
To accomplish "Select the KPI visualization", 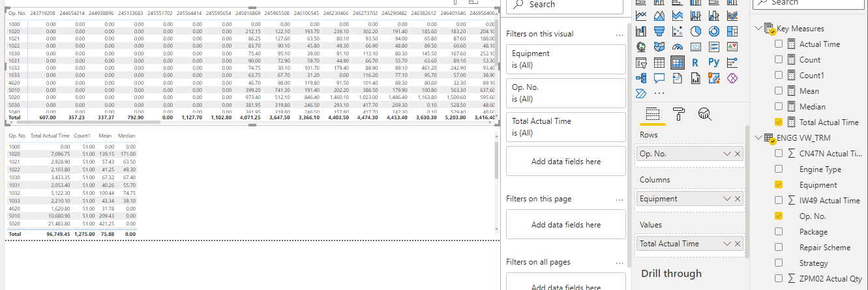I will pyautogui.click(x=732, y=46).
